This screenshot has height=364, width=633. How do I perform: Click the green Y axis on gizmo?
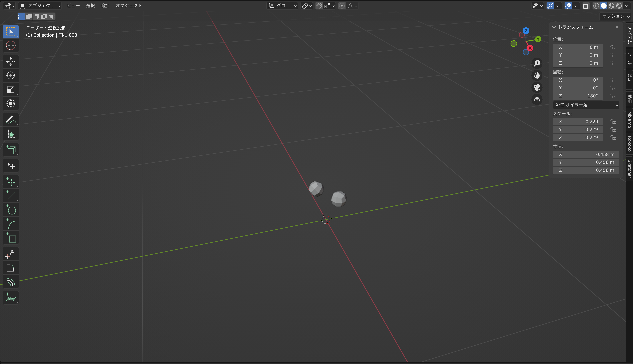tap(538, 39)
